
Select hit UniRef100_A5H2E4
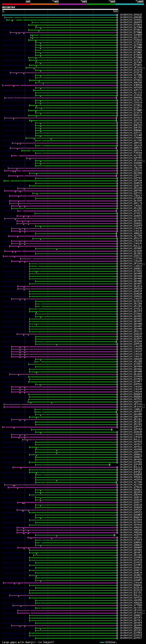[131, 477]
